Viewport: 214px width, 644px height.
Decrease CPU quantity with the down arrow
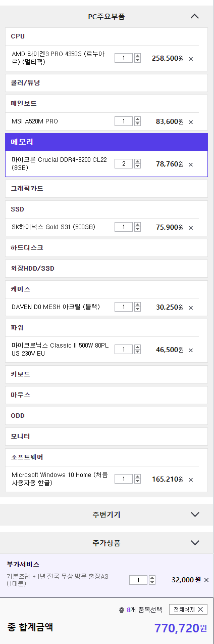click(138, 61)
